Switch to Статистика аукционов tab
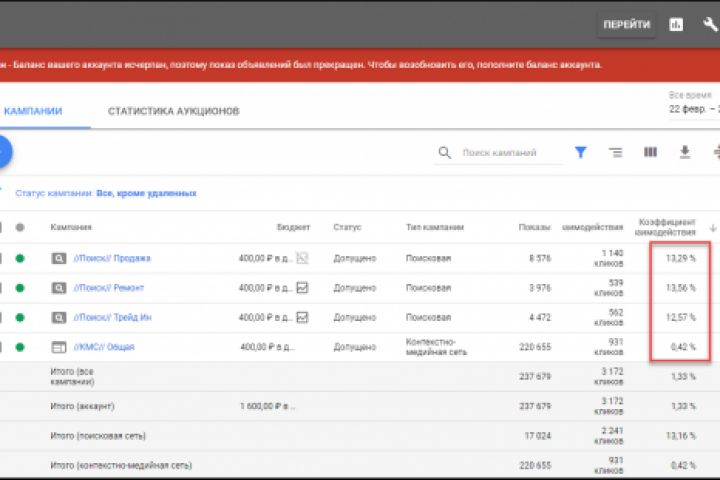Image resolution: width=720 pixels, height=480 pixels. 173,111
